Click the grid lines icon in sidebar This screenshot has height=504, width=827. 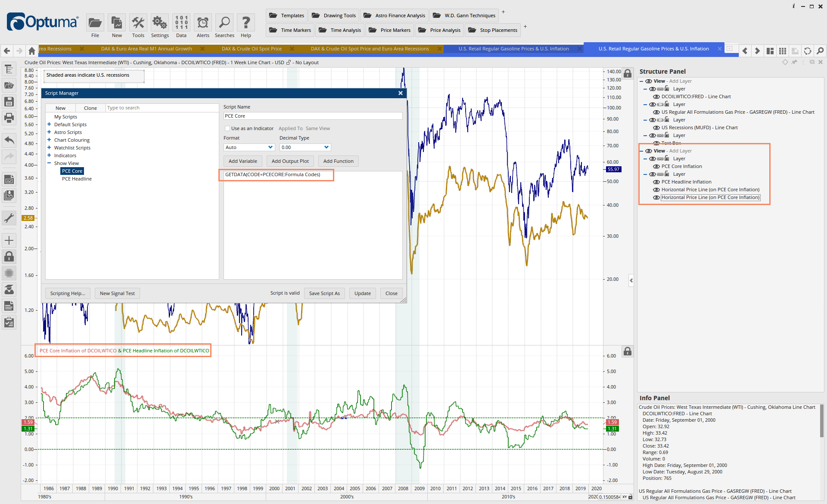(x=9, y=273)
